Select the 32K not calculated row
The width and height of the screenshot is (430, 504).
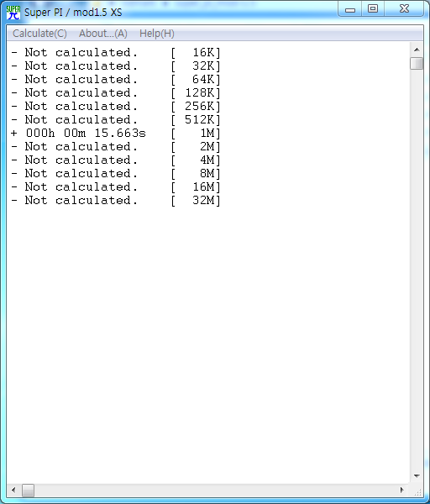pos(116,66)
